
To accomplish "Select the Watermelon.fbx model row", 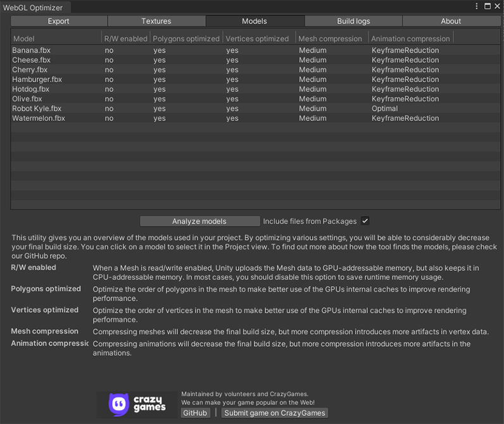I will tap(256, 118).
